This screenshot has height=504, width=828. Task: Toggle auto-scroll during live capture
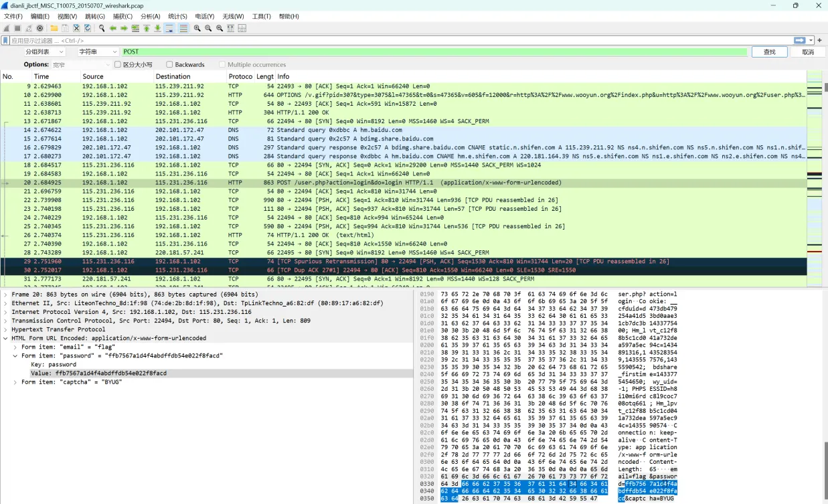pos(169,28)
